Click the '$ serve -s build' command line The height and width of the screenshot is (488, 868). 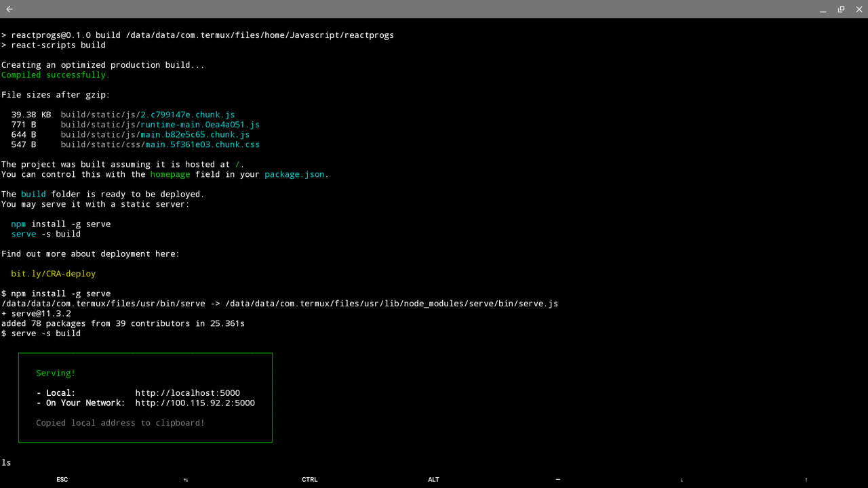41,333
